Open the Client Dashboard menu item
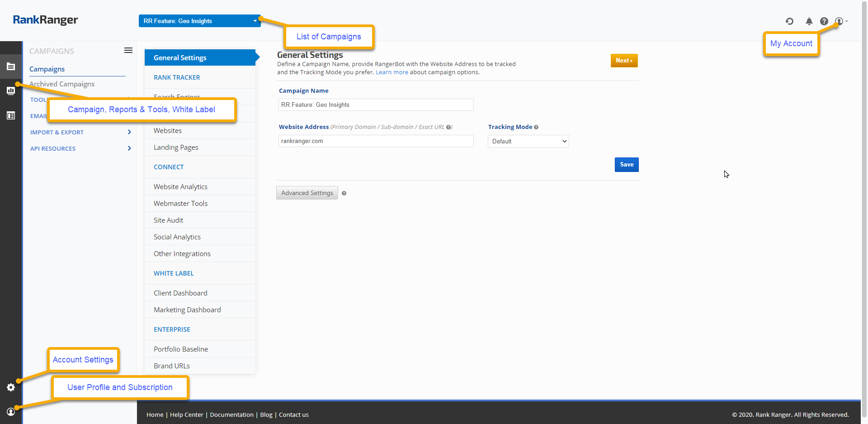Viewport: 868px width, 424px height. [x=180, y=293]
